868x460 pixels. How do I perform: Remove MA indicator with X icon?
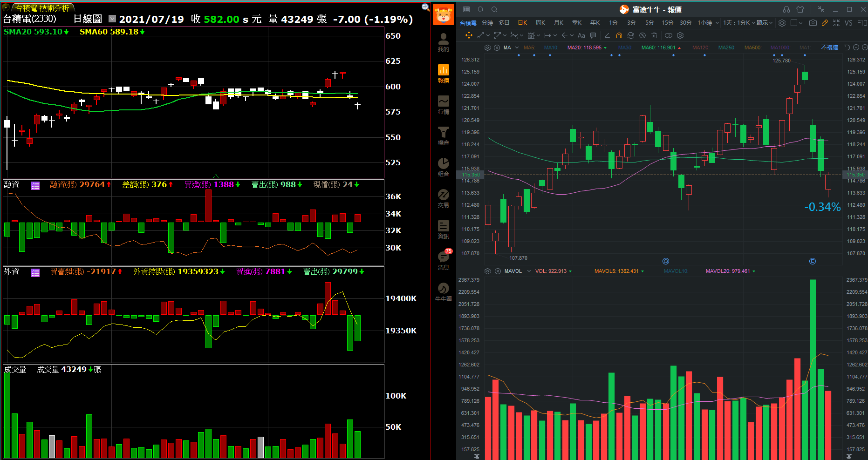(x=497, y=47)
